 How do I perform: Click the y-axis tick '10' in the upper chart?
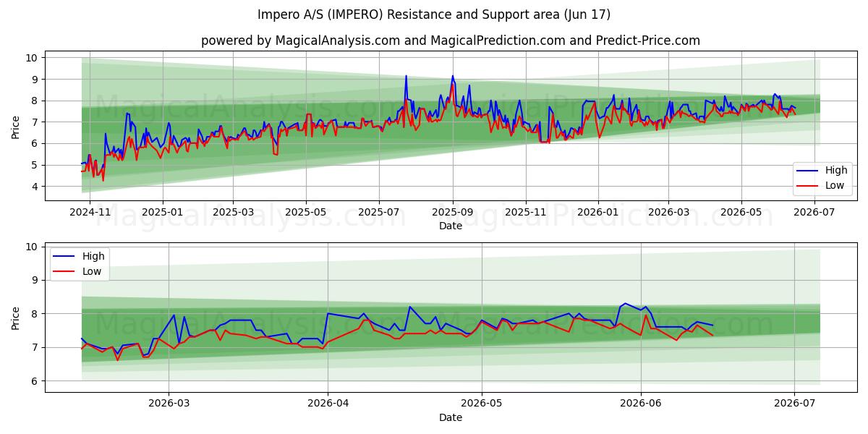pyautogui.click(x=33, y=57)
